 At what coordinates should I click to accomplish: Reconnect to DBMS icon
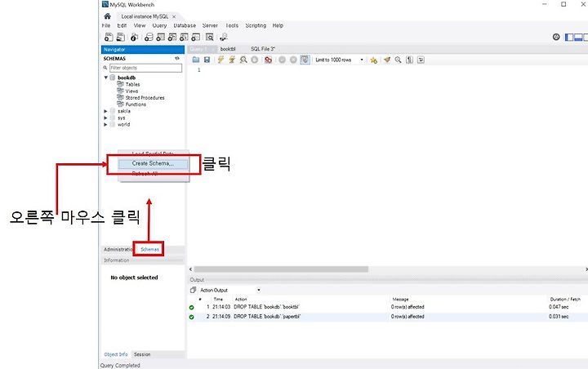click(x=224, y=37)
